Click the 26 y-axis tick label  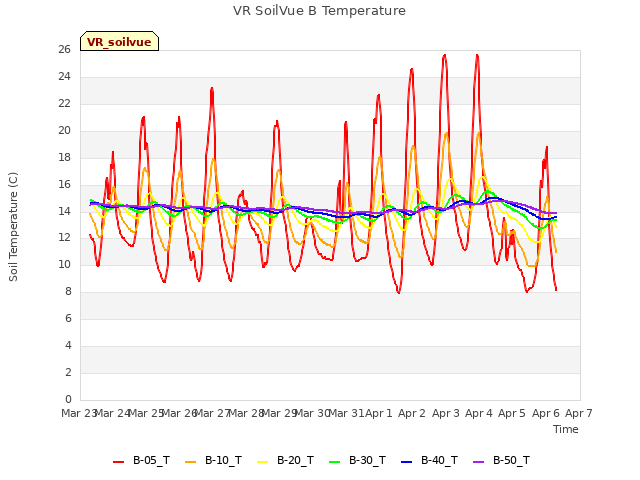64,50
